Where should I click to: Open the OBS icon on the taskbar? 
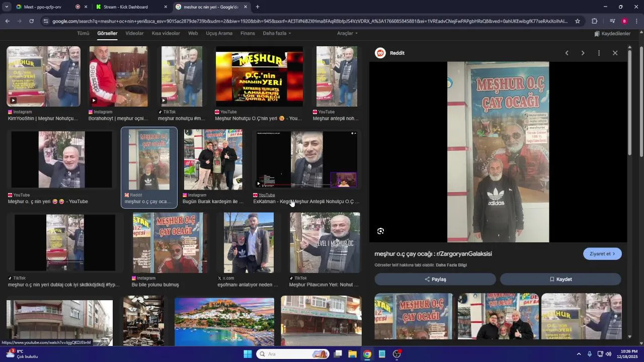[x=396, y=354]
